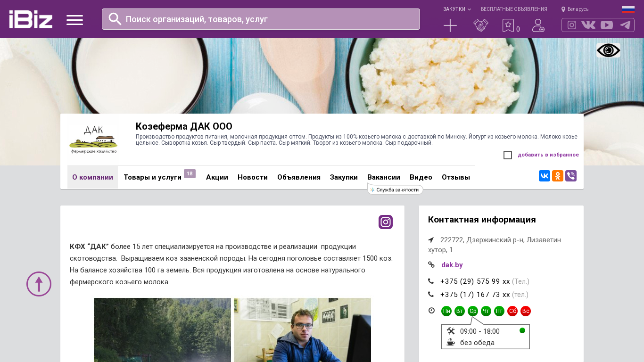Share the company page on VK
The image size is (644, 362).
[x=545, y=176]
